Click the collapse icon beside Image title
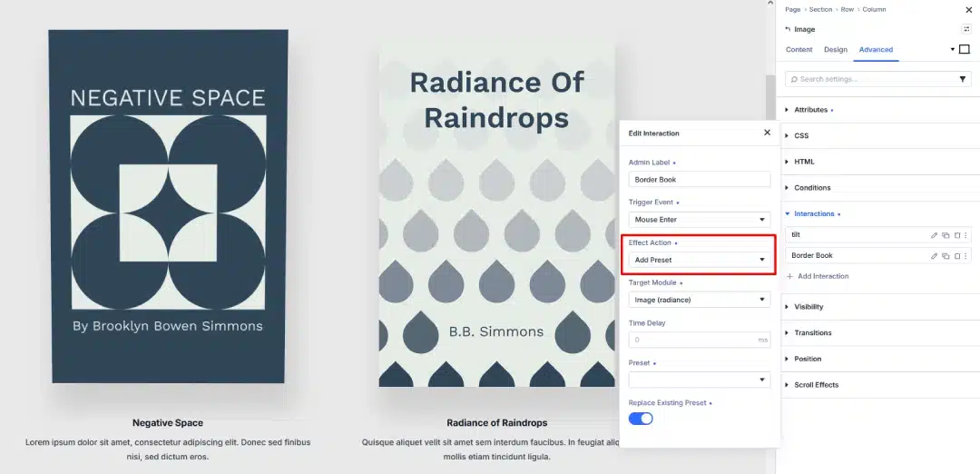The width and height of the screenshot is (980, 474). pos(966,29)
